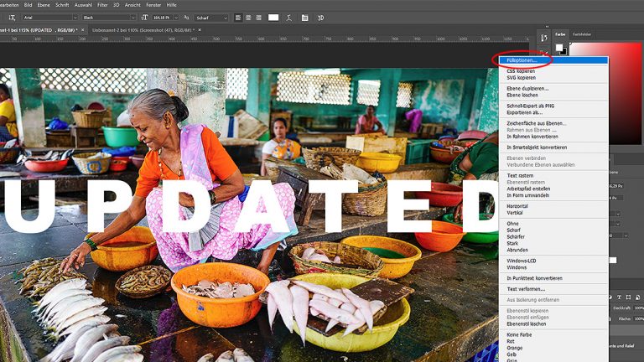Screen dimensions: 644x362
Task: Open the Auswahl menu
Action: click(x=83, y=5)
